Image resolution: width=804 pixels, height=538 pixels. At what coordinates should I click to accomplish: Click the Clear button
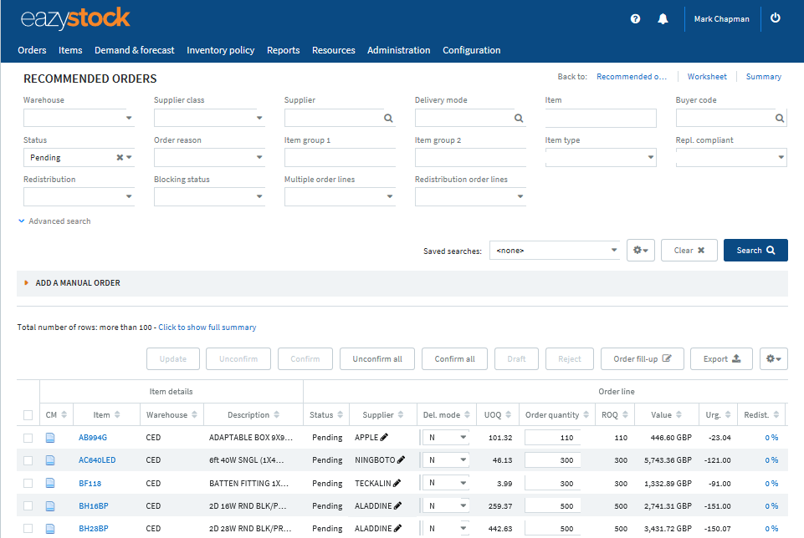(x=689, y=250)
